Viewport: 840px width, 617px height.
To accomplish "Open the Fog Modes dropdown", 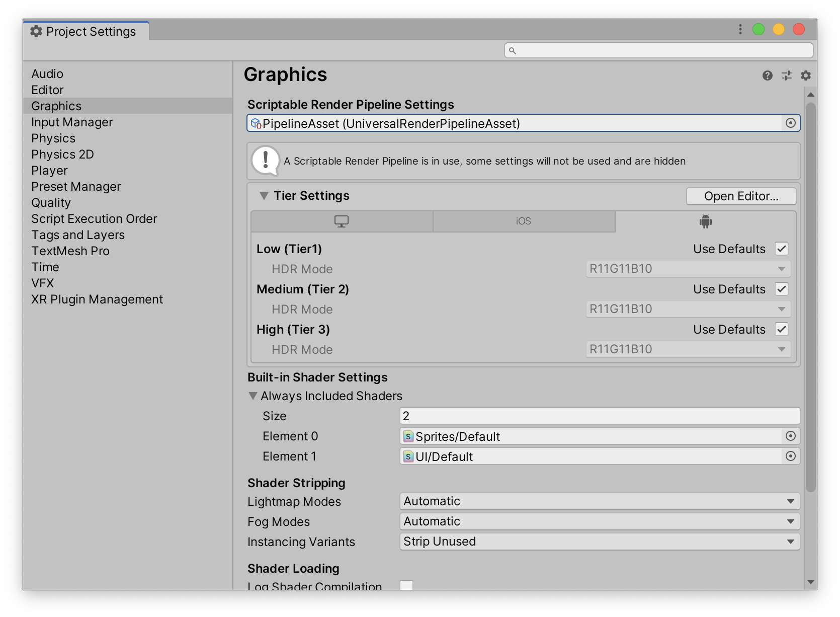I will [x=600, y=521].
